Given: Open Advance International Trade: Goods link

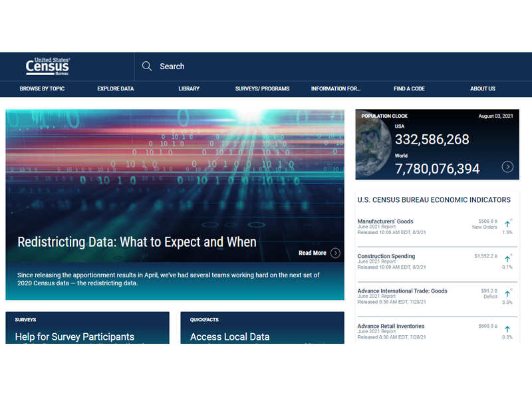Looking at the screenshot, I should click(402, 291).
